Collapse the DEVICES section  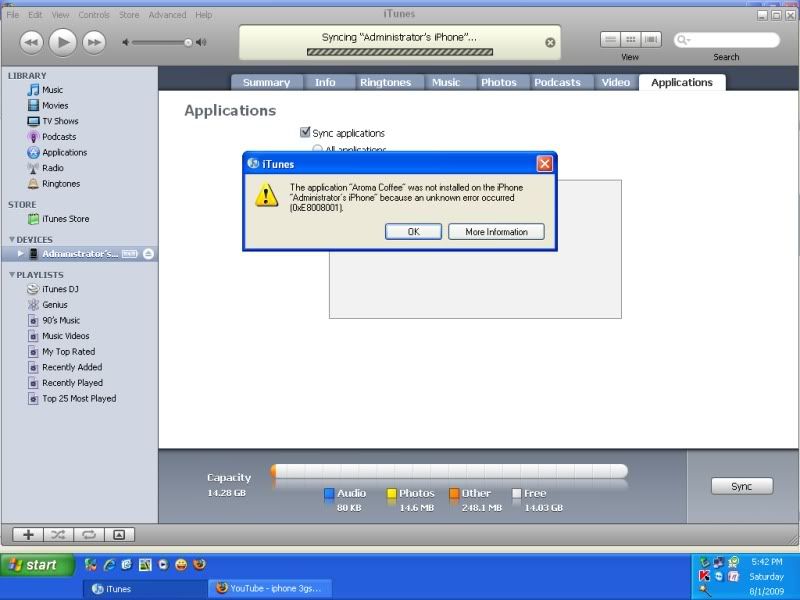[x=12, y=240]
